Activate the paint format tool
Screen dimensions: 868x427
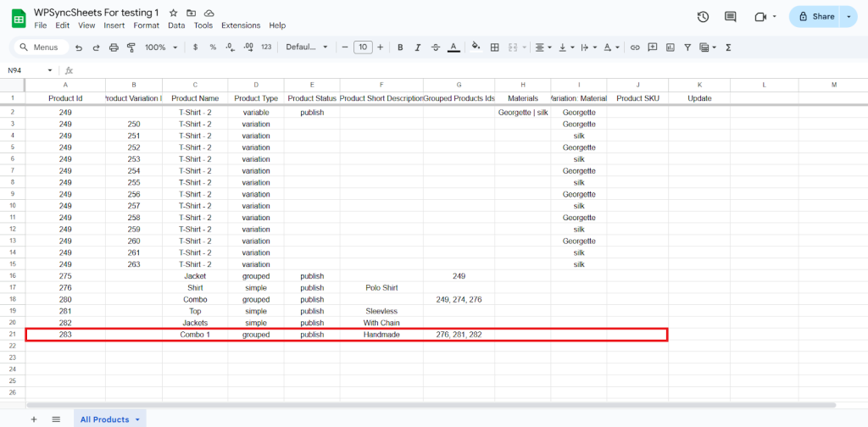(x=131, y=47)
